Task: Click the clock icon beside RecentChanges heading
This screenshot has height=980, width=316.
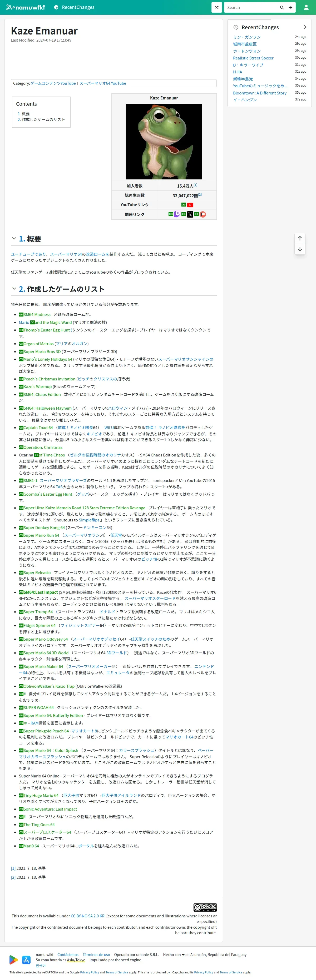Action: click(236, 27)
